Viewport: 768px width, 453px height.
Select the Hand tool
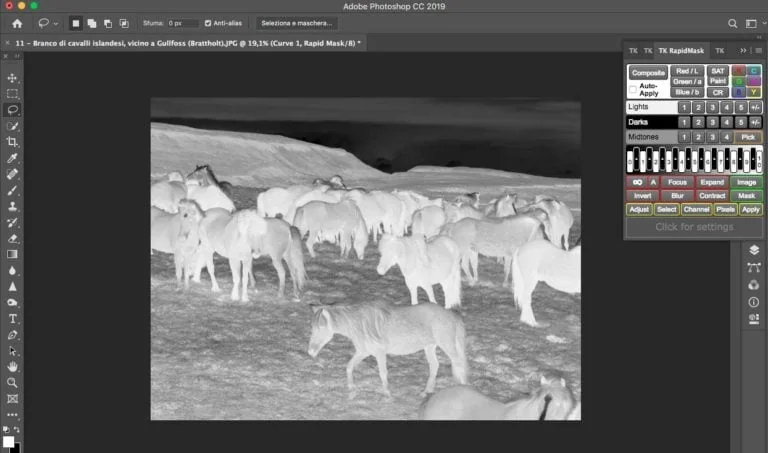point(13,366)
